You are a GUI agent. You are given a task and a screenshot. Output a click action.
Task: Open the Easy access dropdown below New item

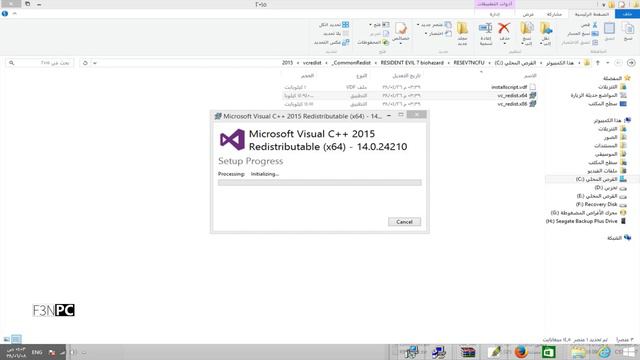(x=438, y=33)
